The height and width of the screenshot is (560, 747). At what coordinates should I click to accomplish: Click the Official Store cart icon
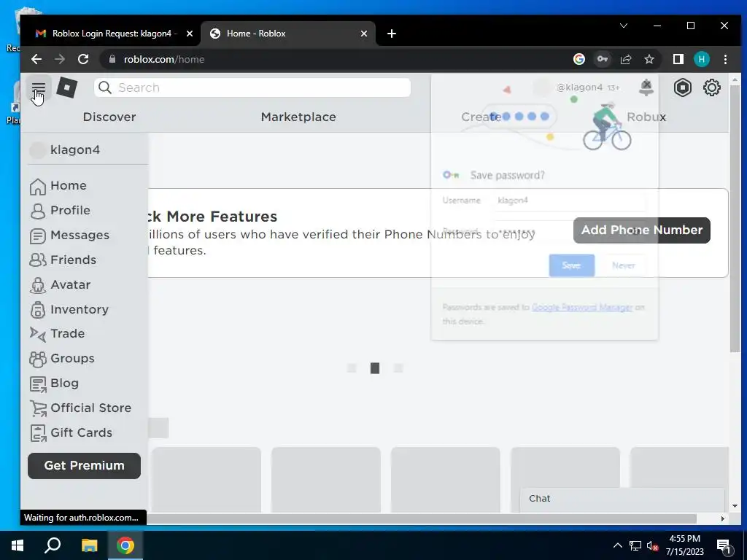pyautogui.click(x=38, y=408)
